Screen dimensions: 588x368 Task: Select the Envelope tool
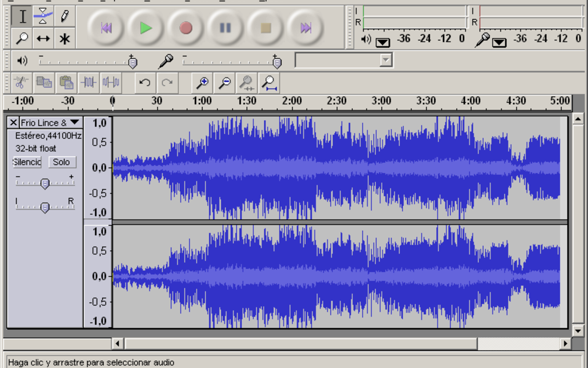43,16
